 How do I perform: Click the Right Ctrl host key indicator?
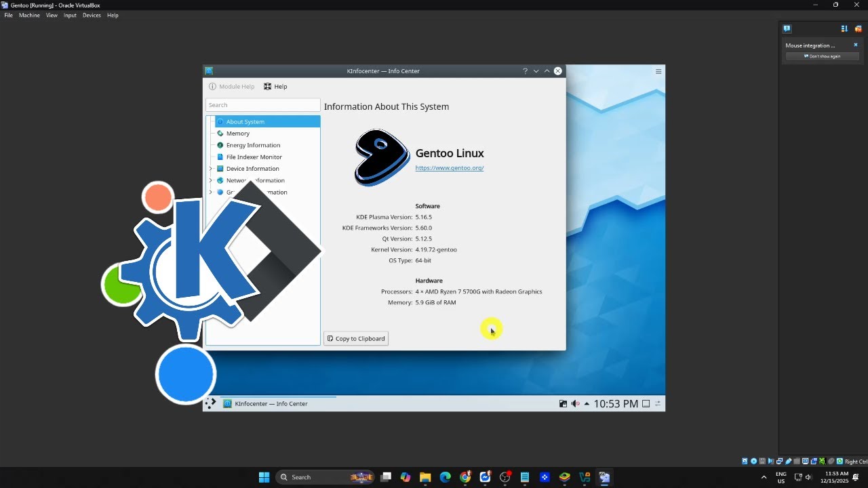855,462
